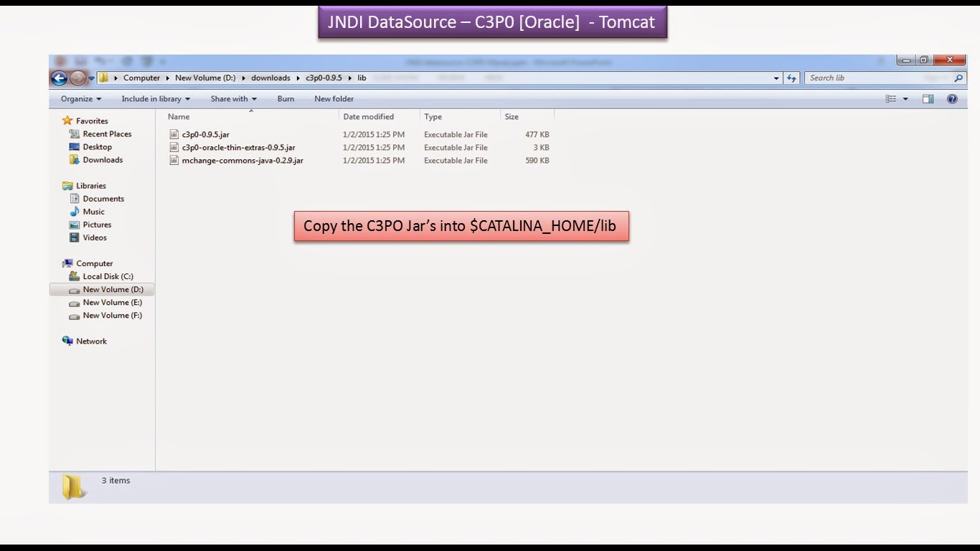Click the New folder button
The height and width of the screenshot is (551, 980).
coord(334,99)
